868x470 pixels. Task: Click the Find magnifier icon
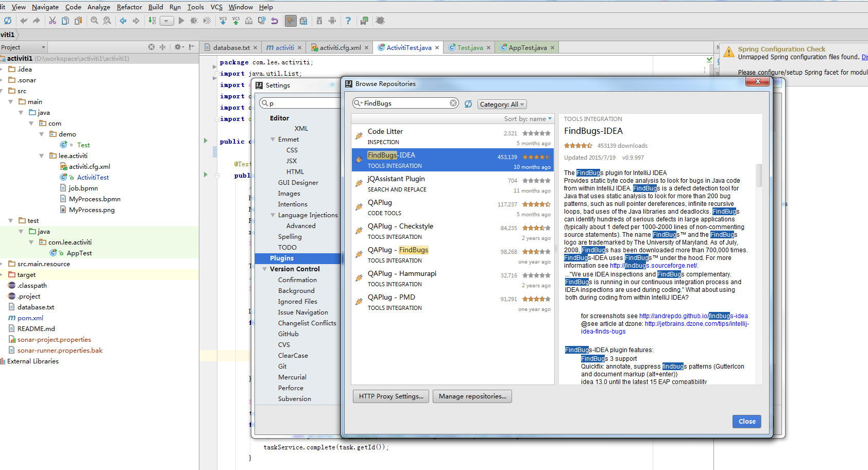coord(94,21)
